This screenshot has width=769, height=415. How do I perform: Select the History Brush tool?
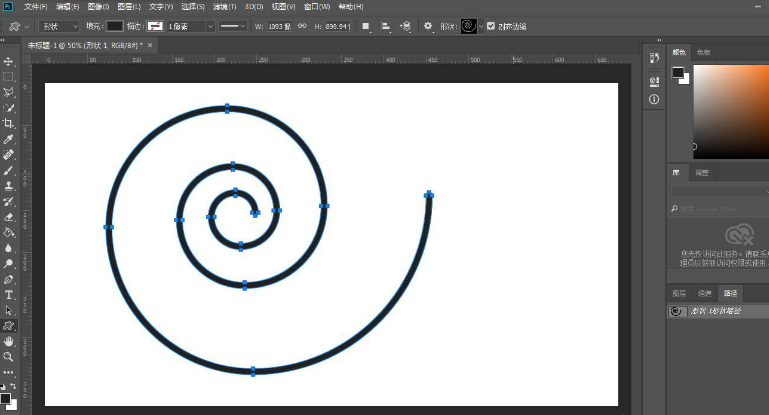pyautogui.click(x=8, y=201)
